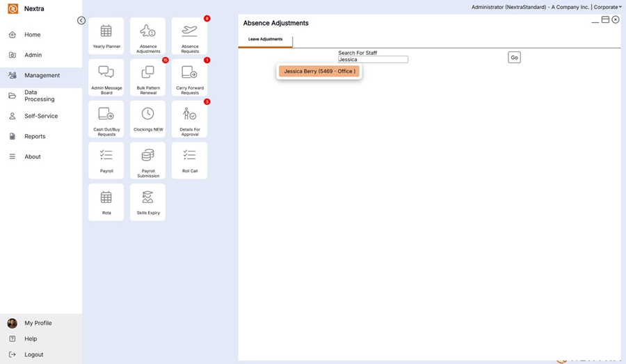This screenshot has width=626, height=364.
Task: Open About in the sidebar
Action: pyautogui.click(x=41, y=157)
